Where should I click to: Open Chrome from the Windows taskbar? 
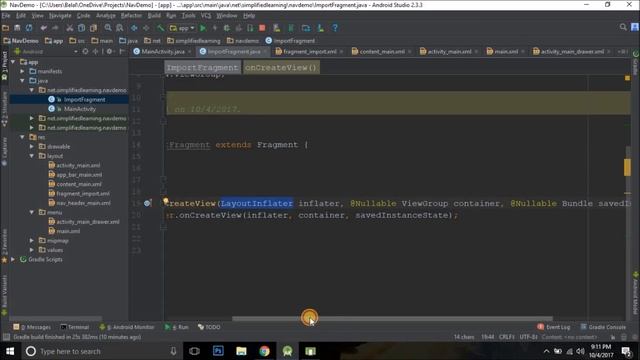point(264,351)
